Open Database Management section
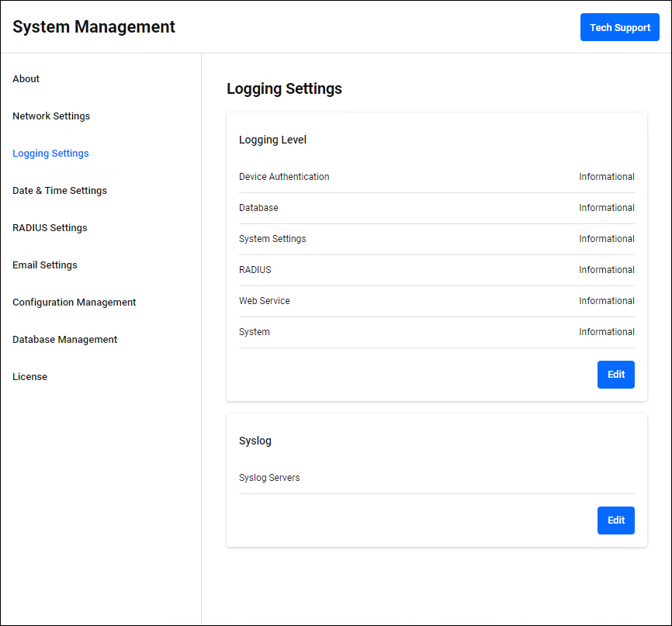The height and width of the screenshot is (626, 672). click(x=65, y=340)
